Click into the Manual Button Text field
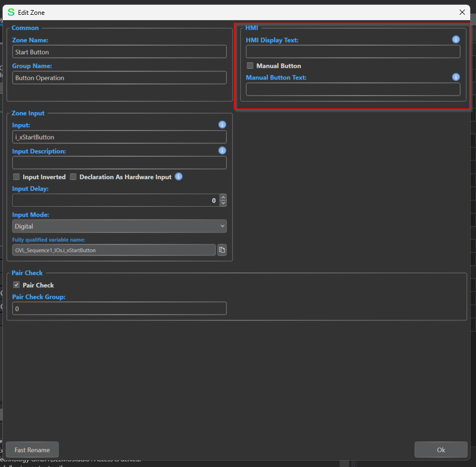476x467 pixels. [x=353, y=89]
